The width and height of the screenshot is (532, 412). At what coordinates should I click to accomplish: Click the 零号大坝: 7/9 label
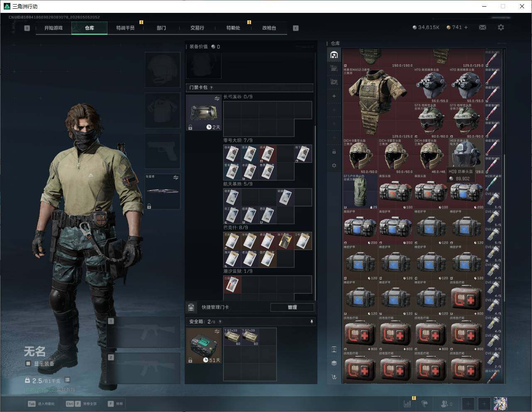click(238, 140)
